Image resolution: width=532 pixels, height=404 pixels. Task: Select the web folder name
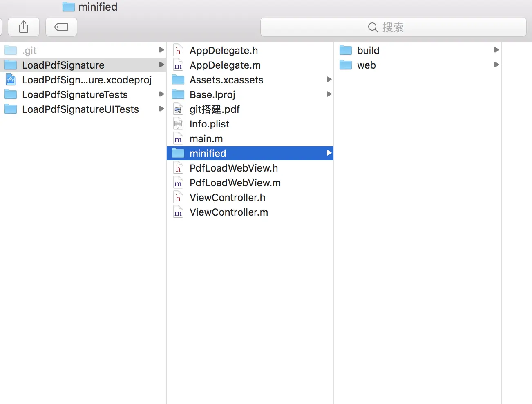click(x=367, y=65)
